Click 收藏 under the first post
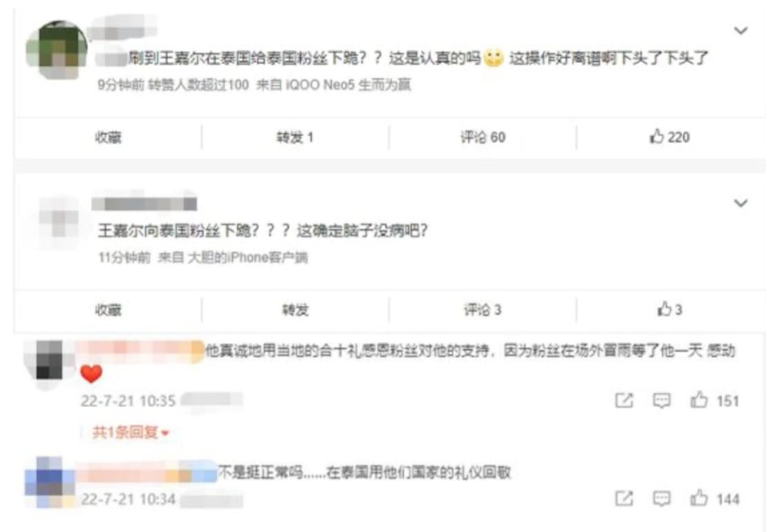The image size is (766, 532). coord(108,137)
